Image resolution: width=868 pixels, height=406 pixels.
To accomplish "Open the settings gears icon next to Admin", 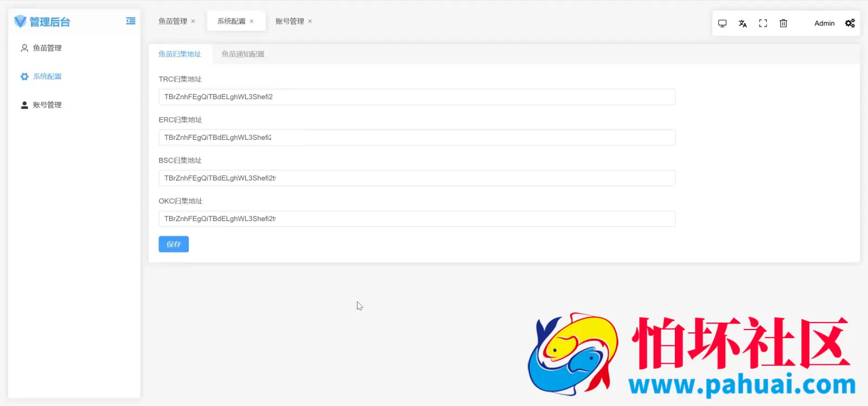I will click(x=850, y=23).
